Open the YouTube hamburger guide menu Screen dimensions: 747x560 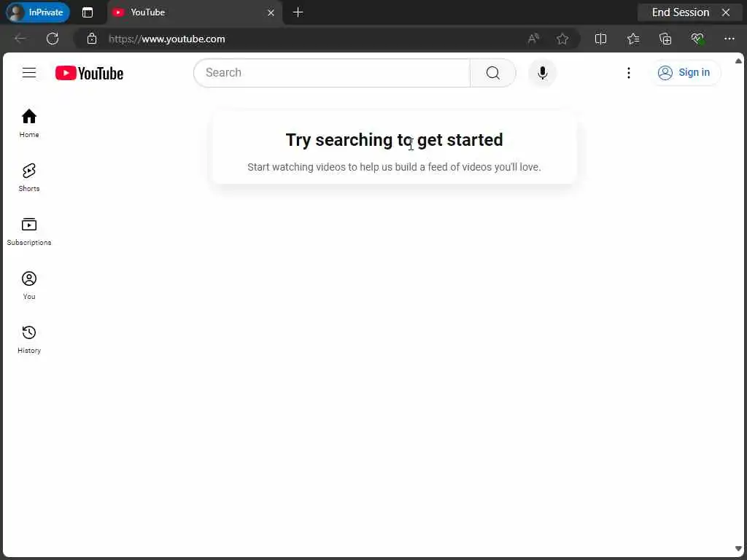click(x=29, y=73)
